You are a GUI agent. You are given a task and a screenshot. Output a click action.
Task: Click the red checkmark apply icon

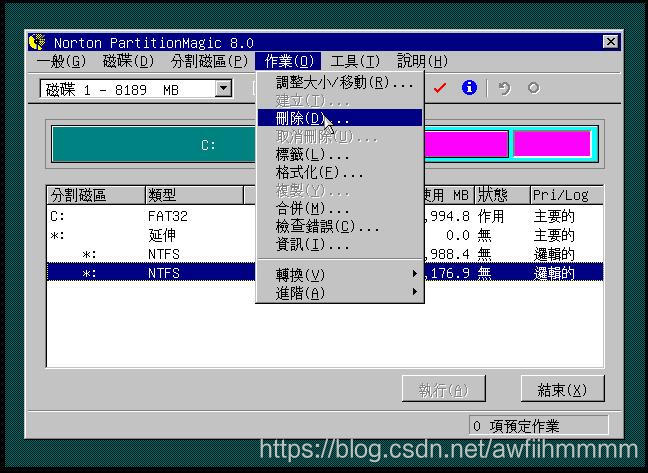pos(440,88)
